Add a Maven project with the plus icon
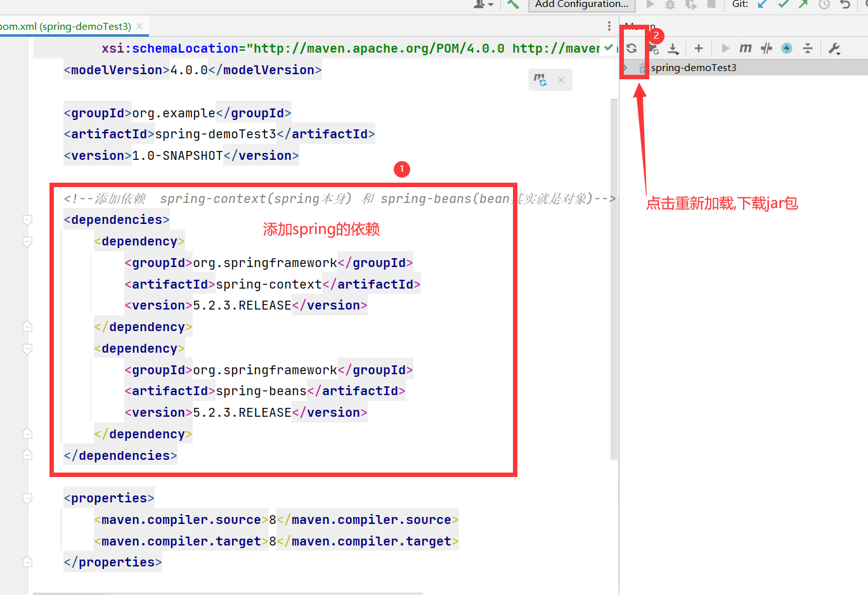868x595 pixels. pos(697,48)
